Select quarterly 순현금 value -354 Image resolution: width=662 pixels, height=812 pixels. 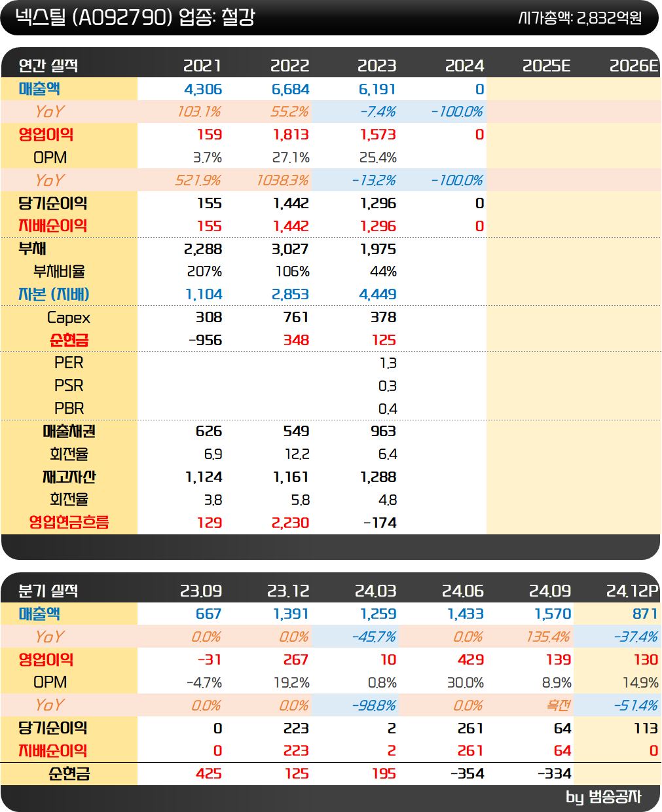click(468, 774)
